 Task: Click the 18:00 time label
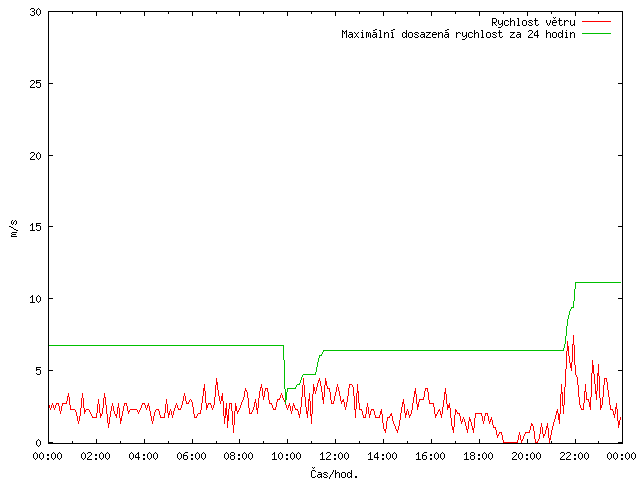click(x=478, y=456)
